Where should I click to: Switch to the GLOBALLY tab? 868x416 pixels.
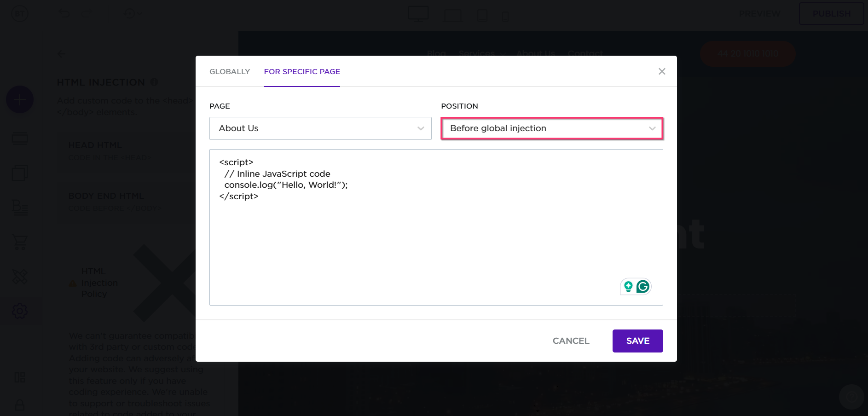click(x=230, y=71)
